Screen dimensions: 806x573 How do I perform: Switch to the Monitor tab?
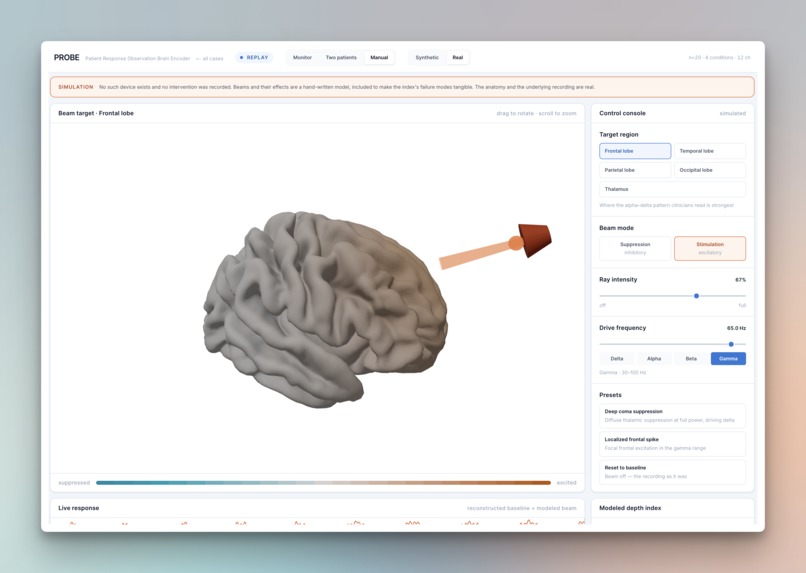302,58
